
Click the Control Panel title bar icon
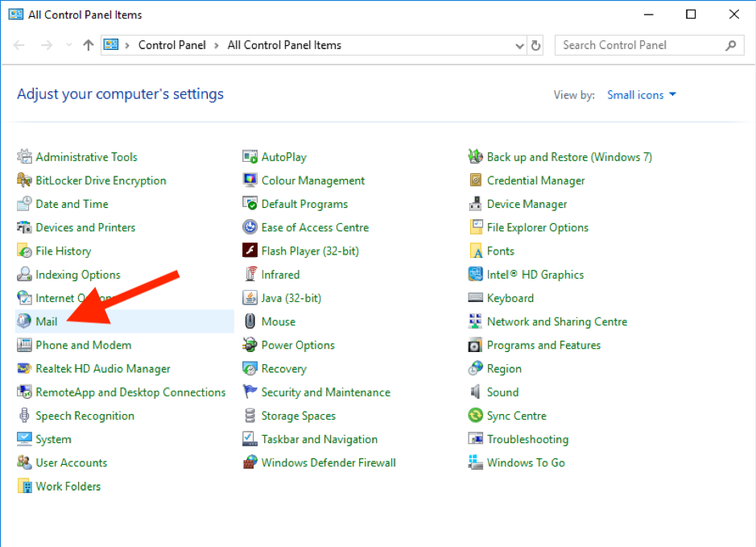15,14
